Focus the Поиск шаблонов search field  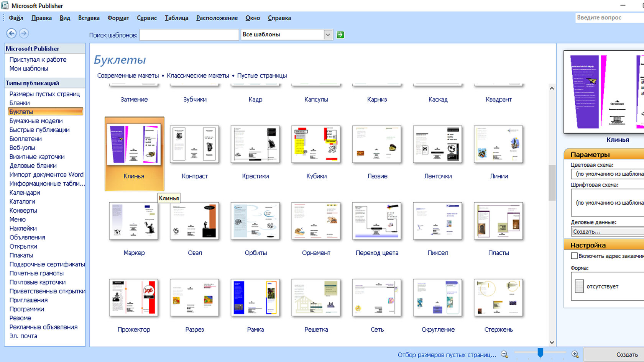click(x=189, y=35)
